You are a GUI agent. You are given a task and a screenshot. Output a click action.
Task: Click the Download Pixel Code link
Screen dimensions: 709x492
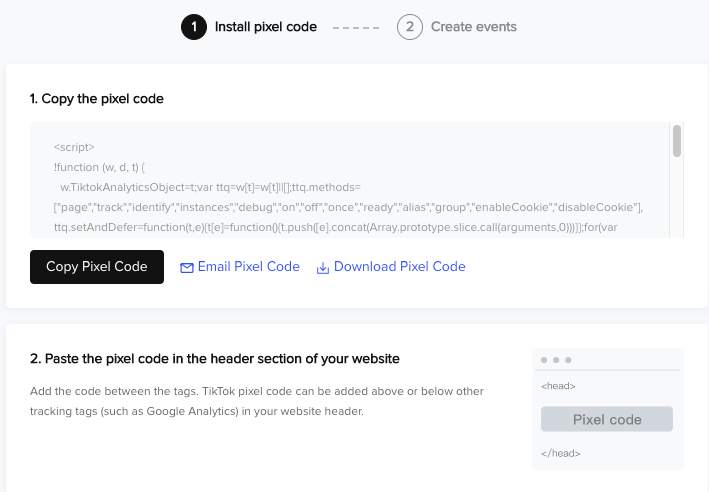399,267
